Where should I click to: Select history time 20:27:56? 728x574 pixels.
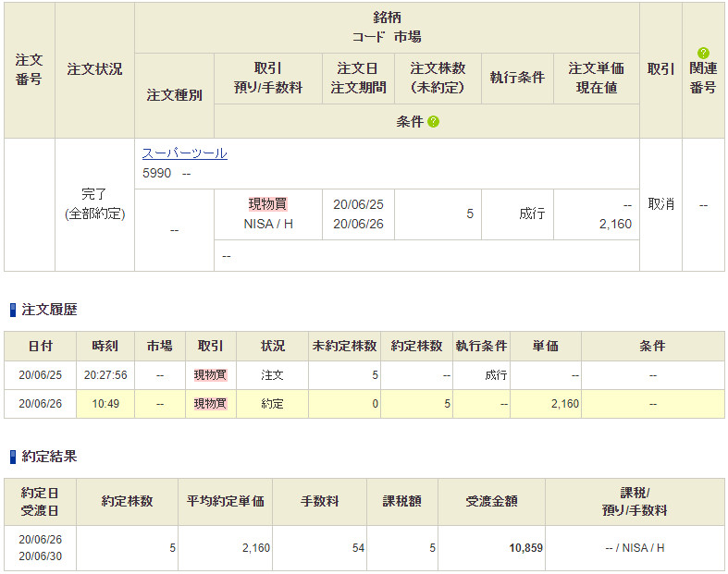pos(105,375)
